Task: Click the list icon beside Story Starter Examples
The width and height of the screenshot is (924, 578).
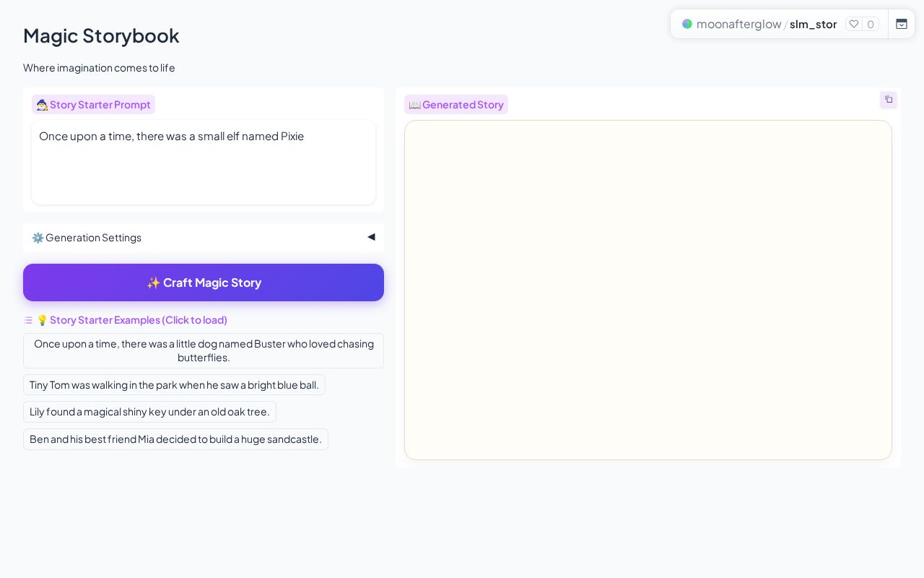Action: coord(28,320)
